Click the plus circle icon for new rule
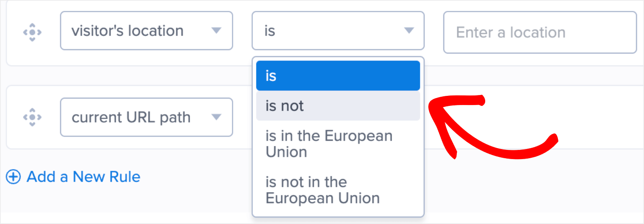The width and height of the screenshot is (644, 224). pos(13,177)
